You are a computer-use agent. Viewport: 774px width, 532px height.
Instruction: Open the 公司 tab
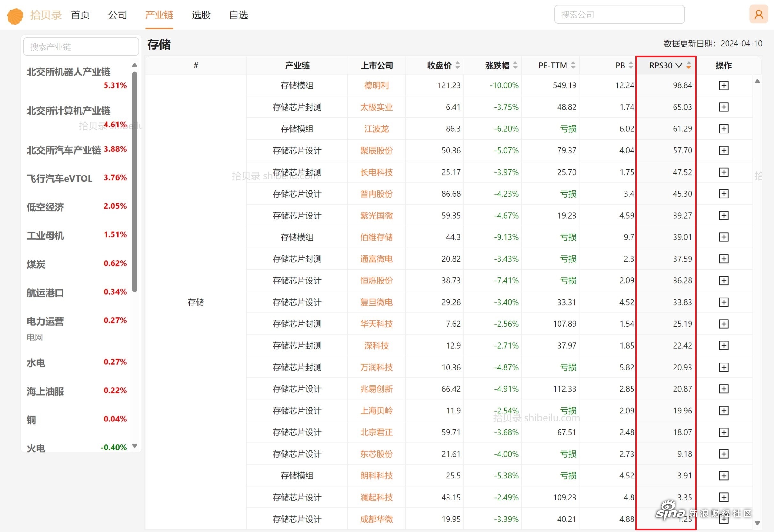point(117,15)
